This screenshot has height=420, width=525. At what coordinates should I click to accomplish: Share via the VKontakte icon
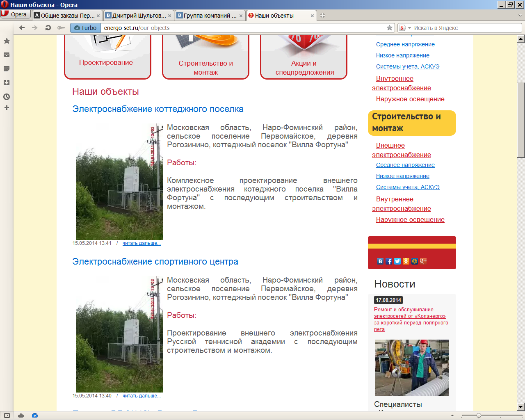click(x=380, y=261)
